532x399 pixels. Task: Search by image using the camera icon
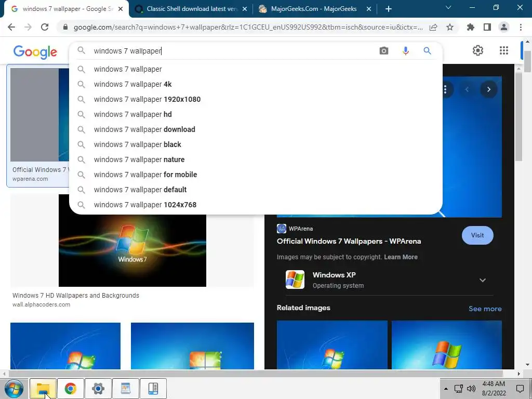[384, 51]
